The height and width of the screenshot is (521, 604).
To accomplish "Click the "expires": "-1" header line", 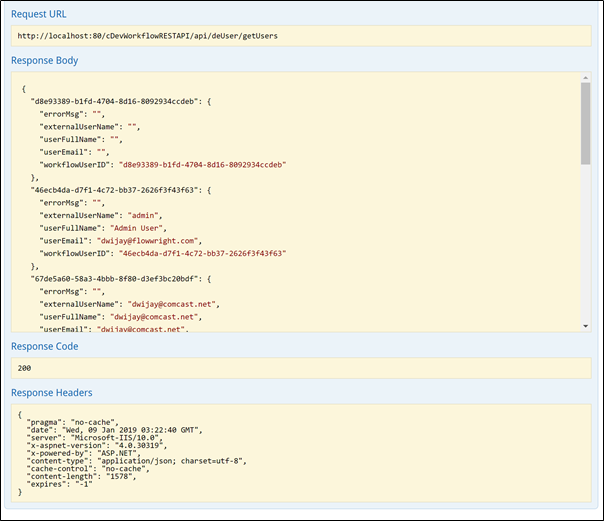I will pyautogui.click(x=59, y=484).
